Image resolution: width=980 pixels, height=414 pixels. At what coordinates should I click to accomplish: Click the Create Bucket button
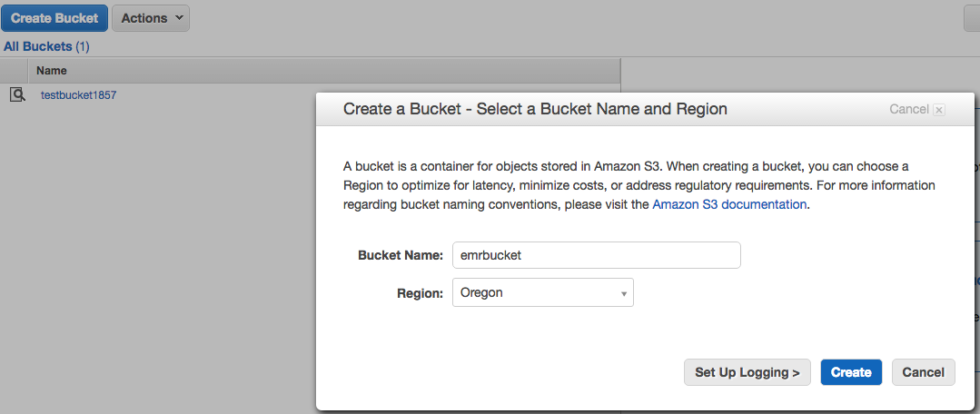[54, 18]
